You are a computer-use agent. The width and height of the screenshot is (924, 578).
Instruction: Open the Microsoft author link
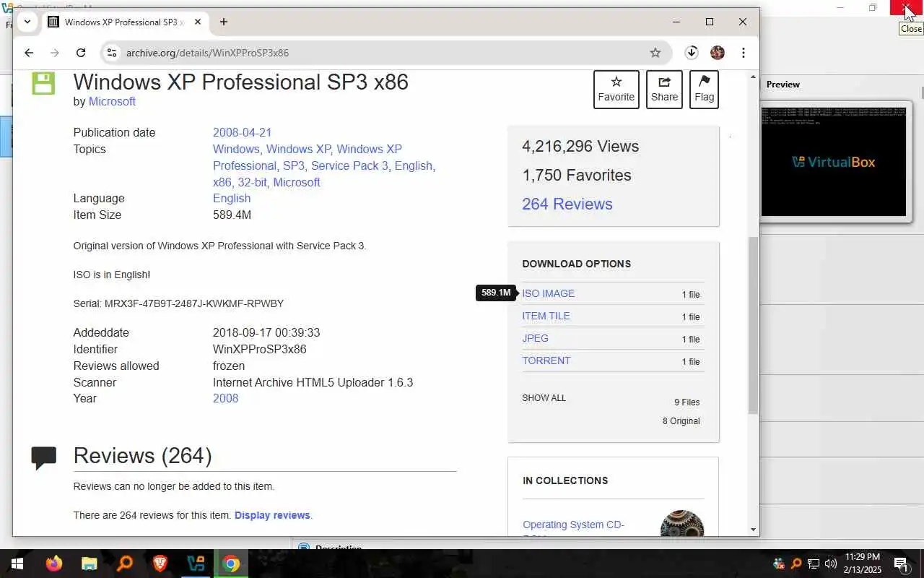[x=112, y=102]
